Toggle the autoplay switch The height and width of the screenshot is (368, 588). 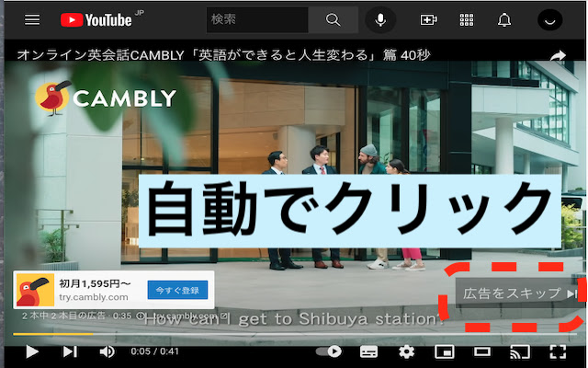[329, 351]
